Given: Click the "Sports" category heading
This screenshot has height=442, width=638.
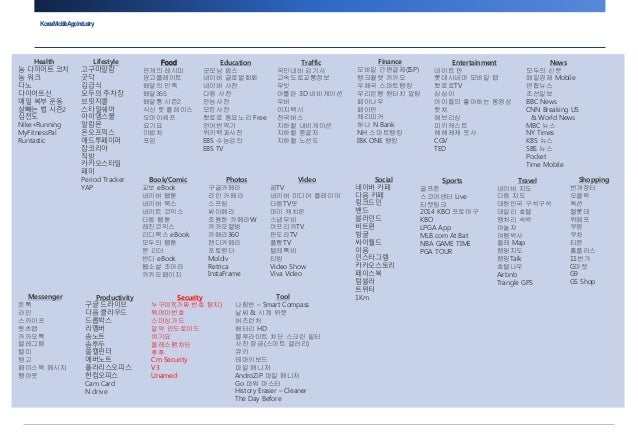Looking at the screenshot, I should pos(452,180).
